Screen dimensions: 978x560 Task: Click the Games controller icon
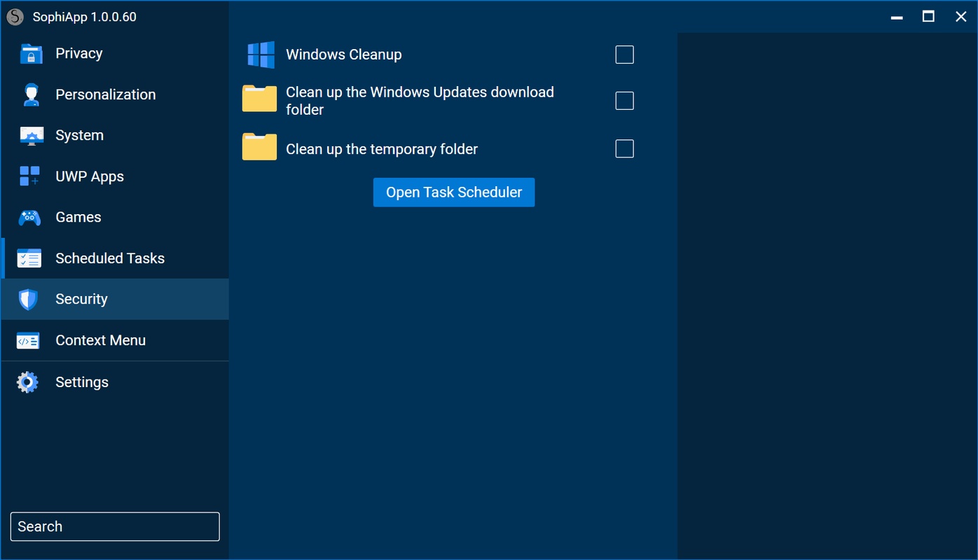point(29,218)
